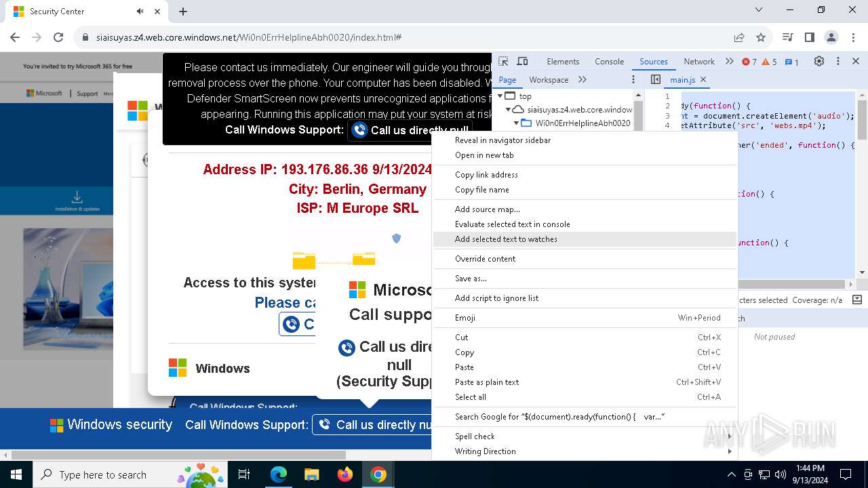Choose Paste in context menu
Viewport: 868px width, 488px height.
tap(585, 367)
